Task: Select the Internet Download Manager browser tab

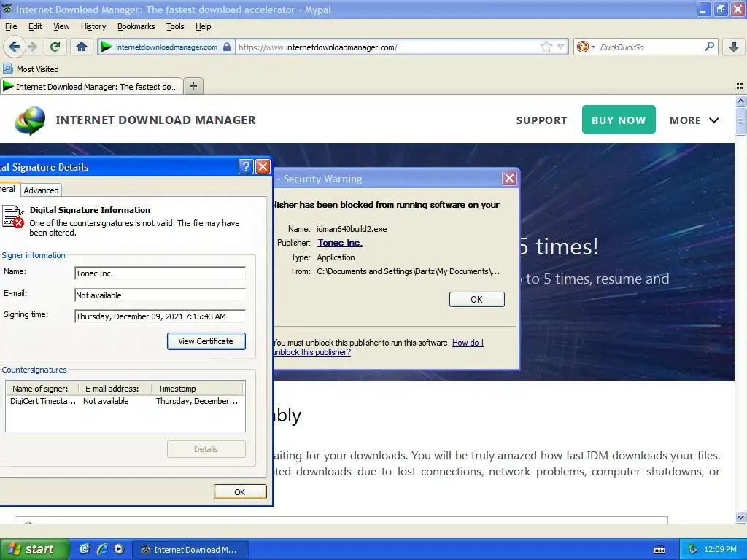Action: [x=91, y=87]
